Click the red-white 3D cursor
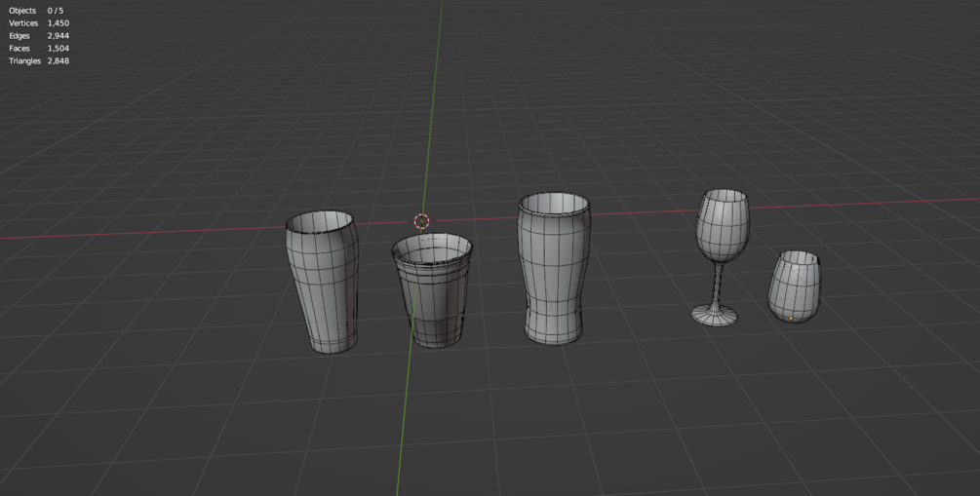980x496 pixels. pos(422,221)
